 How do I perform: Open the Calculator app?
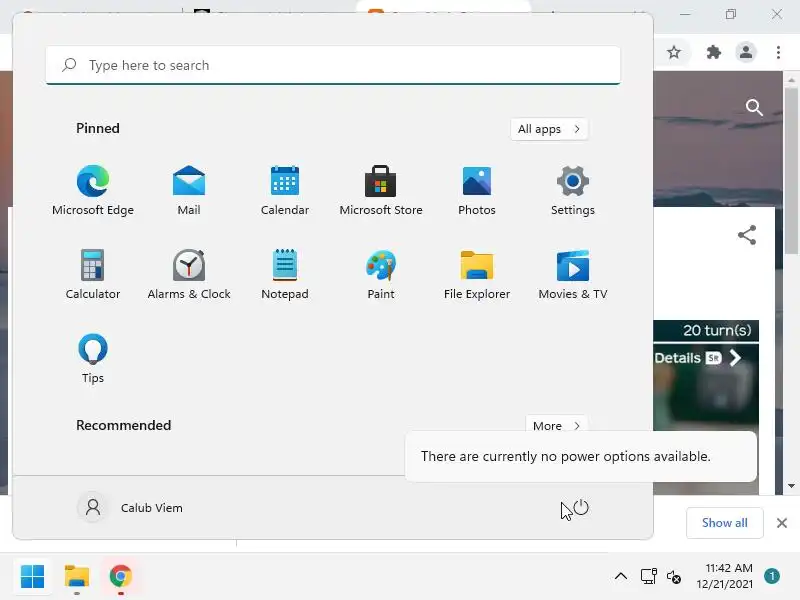coord(93,274)
